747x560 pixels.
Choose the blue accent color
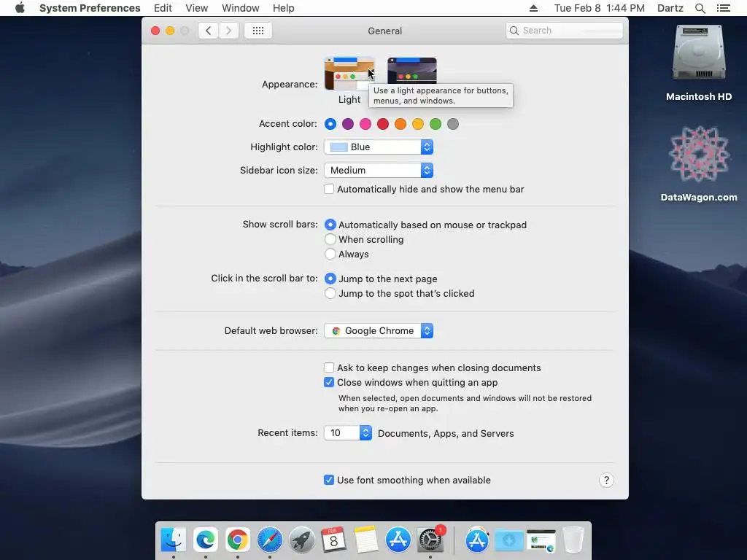click(330, 124)
